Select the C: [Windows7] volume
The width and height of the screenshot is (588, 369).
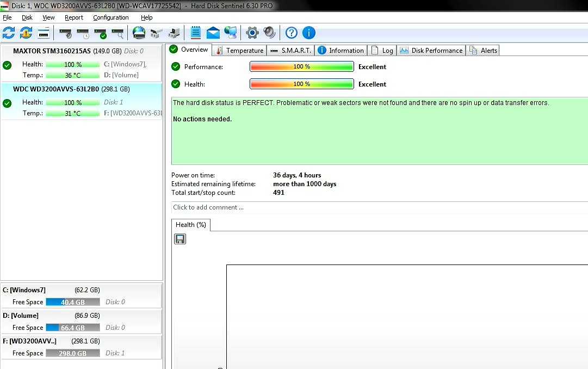coord(82,296)
